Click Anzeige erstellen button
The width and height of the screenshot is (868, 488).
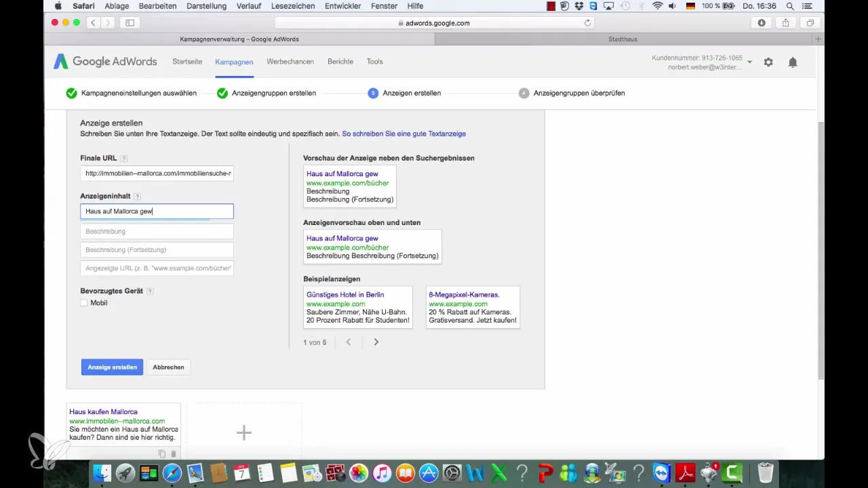coord(112,367)
